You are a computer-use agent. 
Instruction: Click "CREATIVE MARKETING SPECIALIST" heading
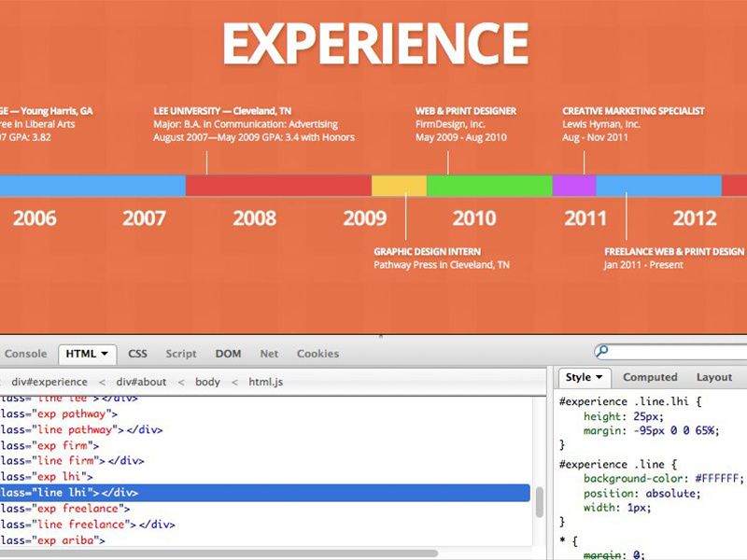click(x=633, y=111)
